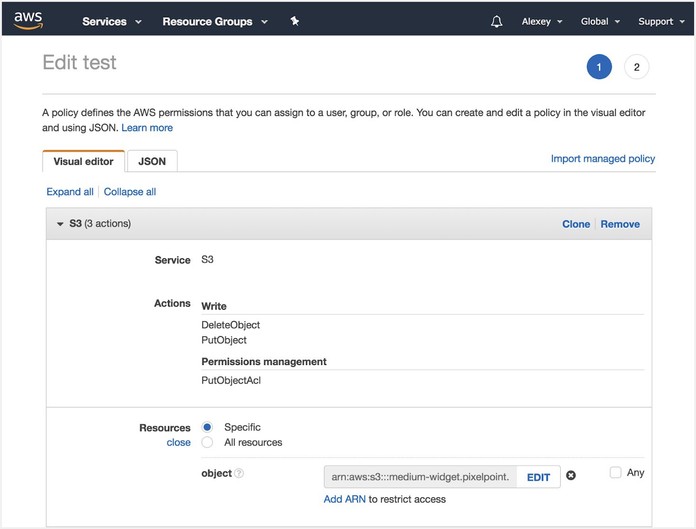The height and width of the screenshot is (529, 696).
Task: Click the Import managed policy link
Action: [x=603, y=159]
